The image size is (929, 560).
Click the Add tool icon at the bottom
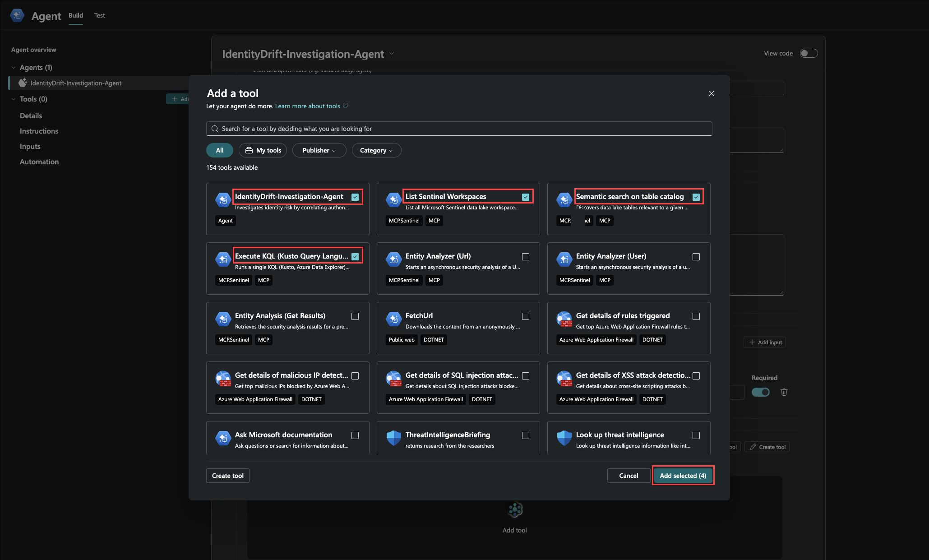click(x=515, y=510)
